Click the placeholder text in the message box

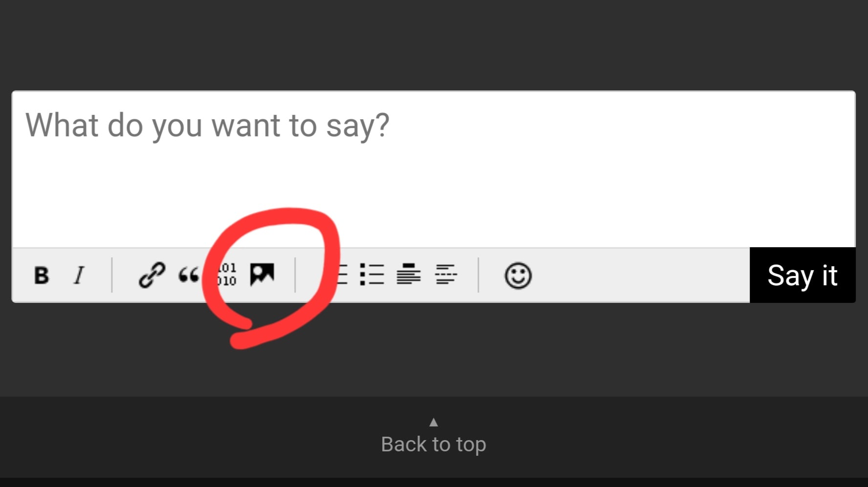[x=207, y=126]
